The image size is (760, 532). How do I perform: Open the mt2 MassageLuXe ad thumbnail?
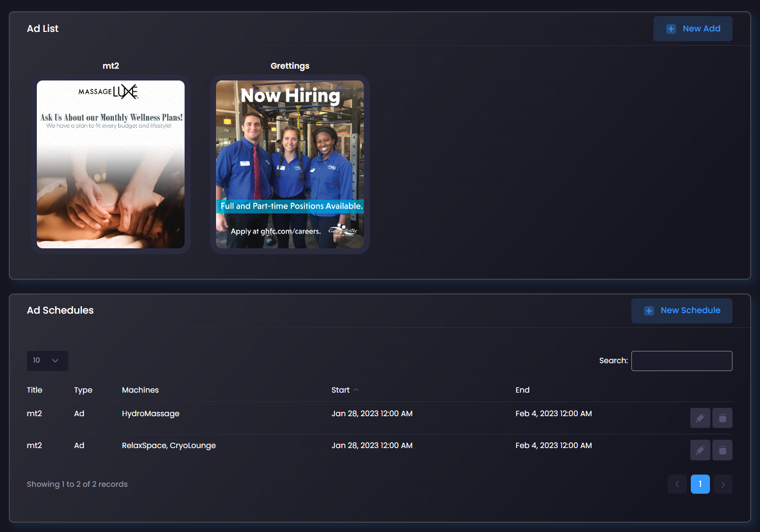pos(110,164)
